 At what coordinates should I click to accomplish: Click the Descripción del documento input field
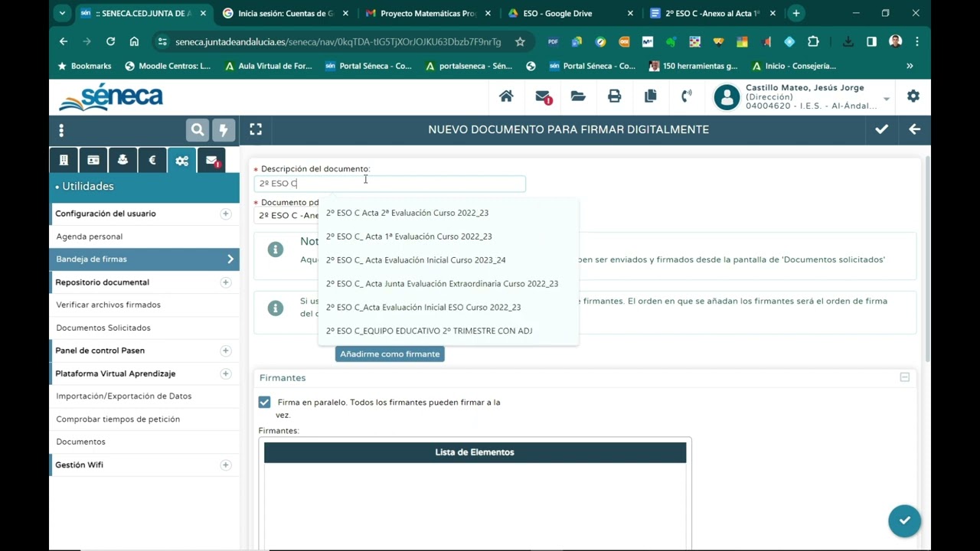click(390, 184)
